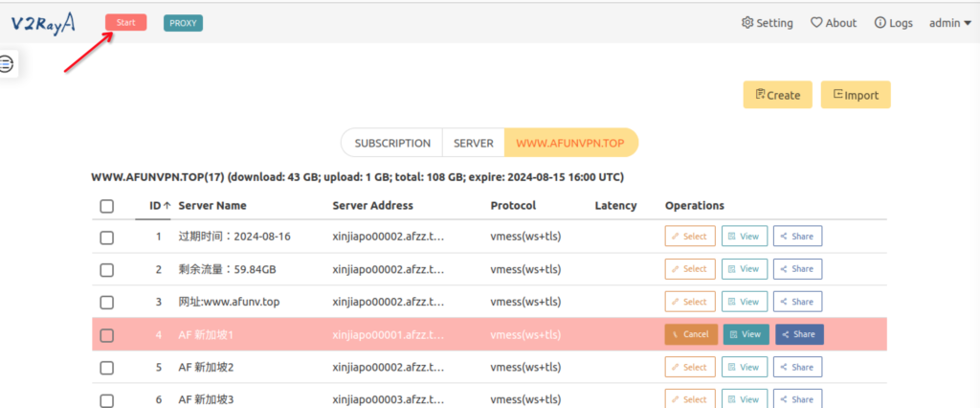The width and height of the screenshot is (980, 408).
Task: Select server with ID 5
Action: pyautogui.click(x=689, y=367)
